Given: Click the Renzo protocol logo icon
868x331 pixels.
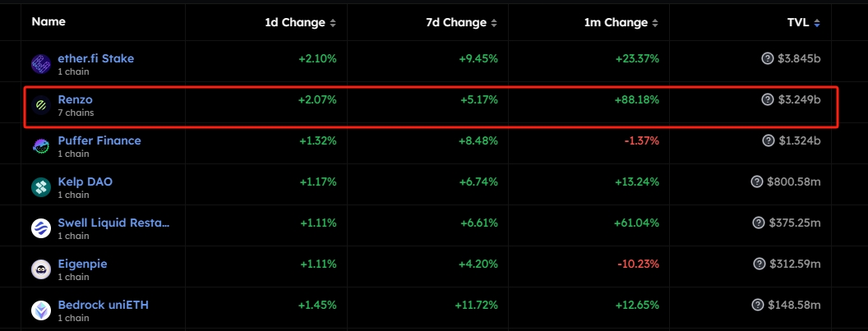Looking at the screenshot, I should (x=41, y=105).
